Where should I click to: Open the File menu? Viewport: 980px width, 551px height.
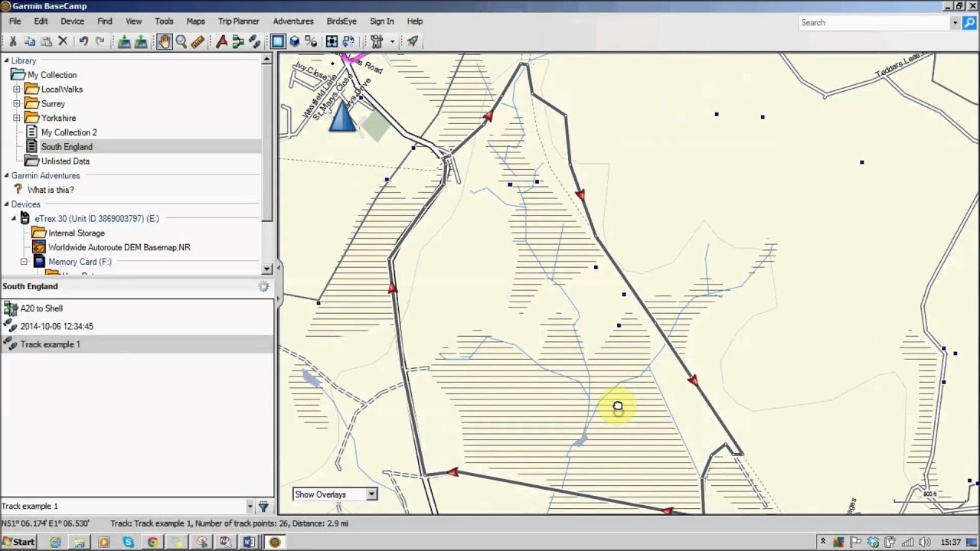point(15,21)
